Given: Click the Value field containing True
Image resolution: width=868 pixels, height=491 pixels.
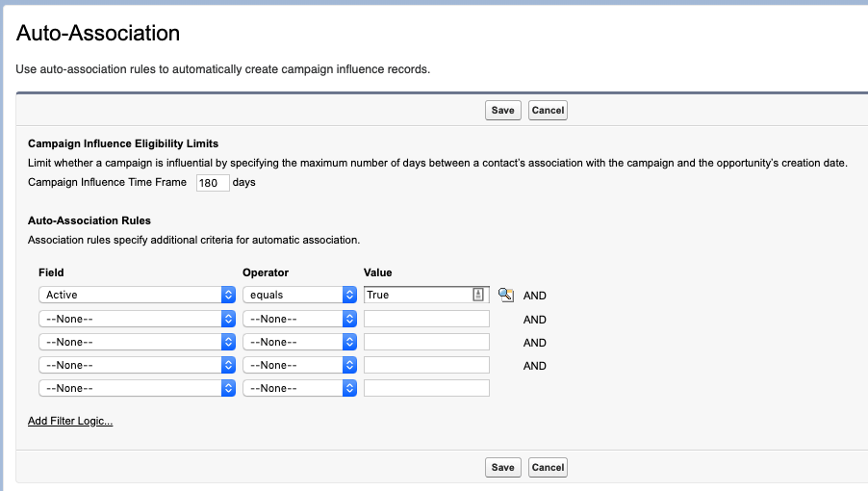Looking at the screenshot, I should tap(426, 295).
